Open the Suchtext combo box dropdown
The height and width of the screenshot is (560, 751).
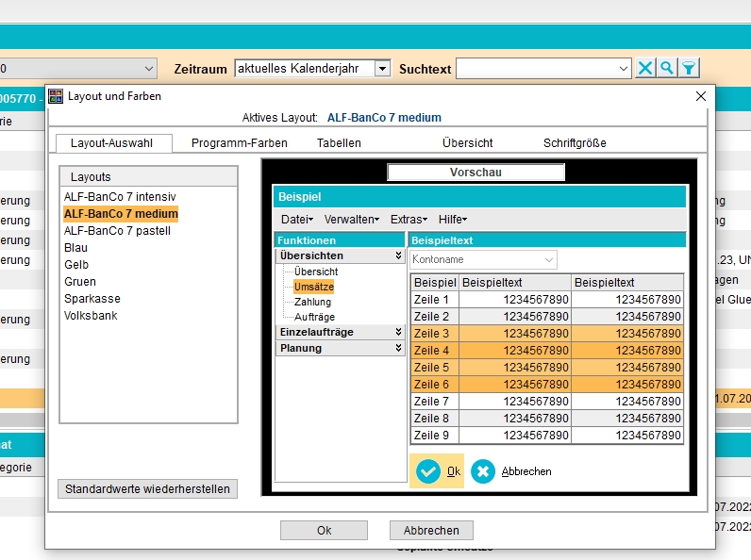click(623, 69)
